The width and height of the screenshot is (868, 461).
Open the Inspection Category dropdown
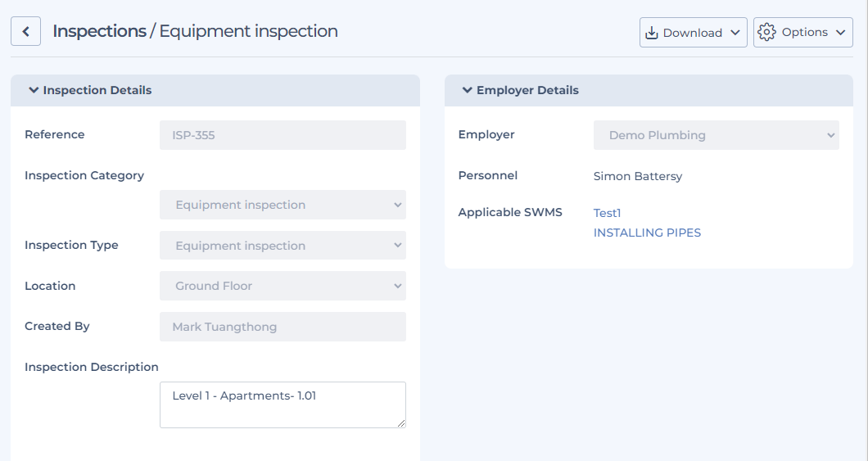(283, 205)
